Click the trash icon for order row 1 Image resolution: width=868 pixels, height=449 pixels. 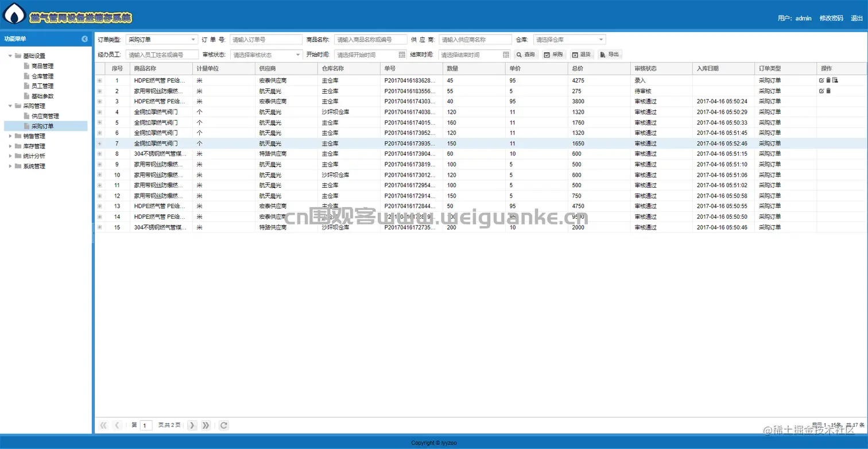click(x=828, y=80)
